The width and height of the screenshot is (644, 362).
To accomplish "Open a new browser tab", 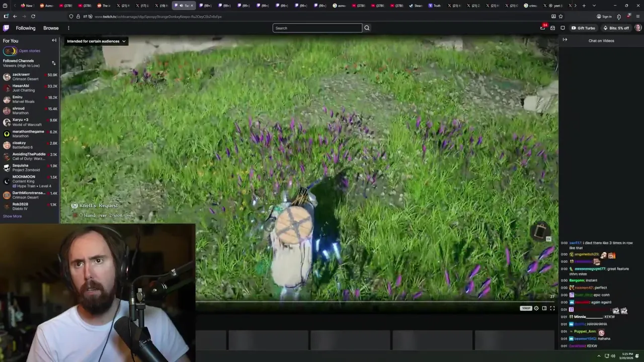I will pyautogui.click(x=584, y=6).
